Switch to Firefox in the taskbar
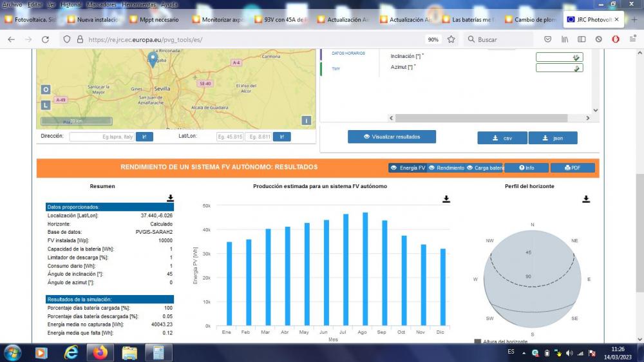 click(100, 353)
